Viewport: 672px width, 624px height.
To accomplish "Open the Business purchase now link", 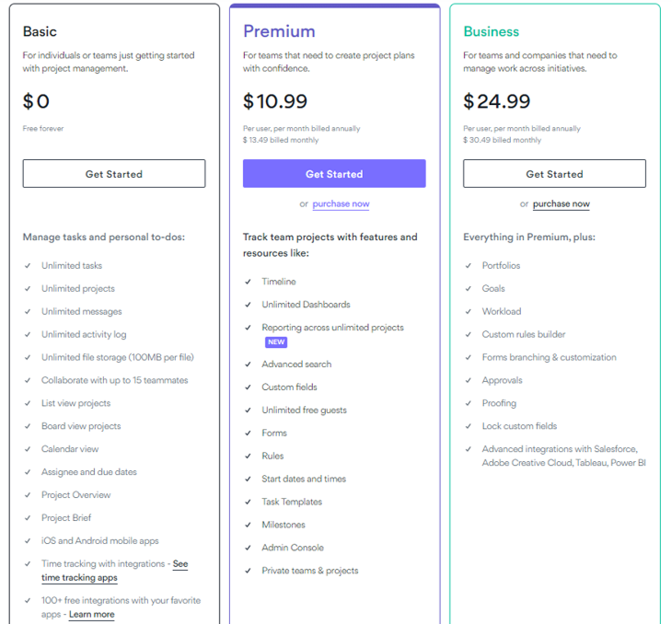I will click(561, 204).
